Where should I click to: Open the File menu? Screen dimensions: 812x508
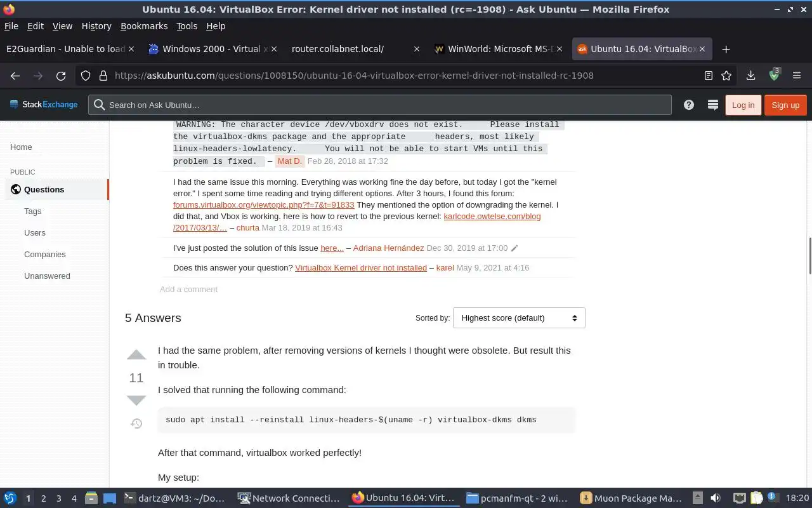pos(11,26)
